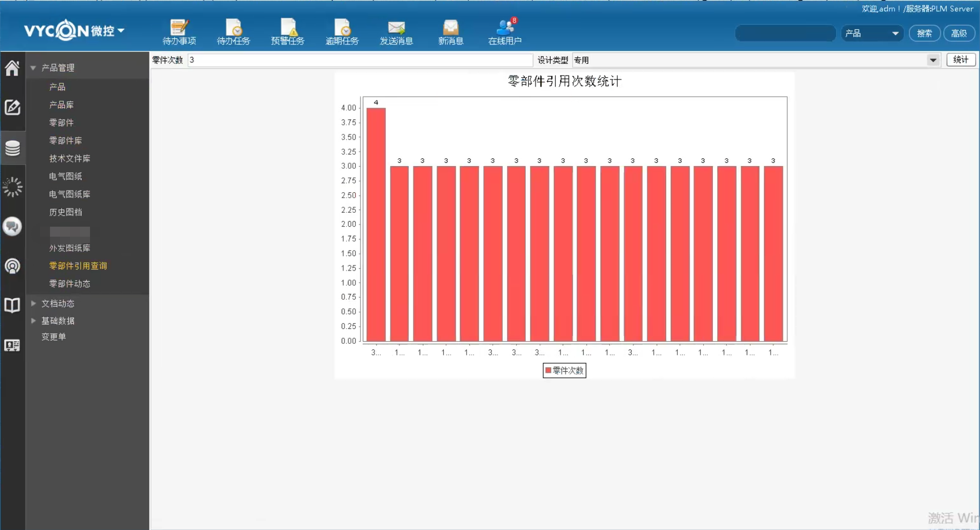This screenshot has height=530, width=980.
Task: View 在线用户 online users icon
Action: pos(505,32)
